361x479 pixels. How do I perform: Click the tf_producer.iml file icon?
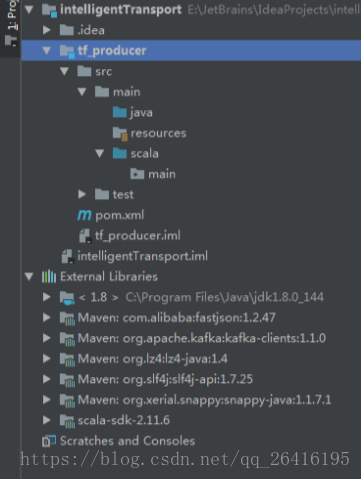[85, 236]
